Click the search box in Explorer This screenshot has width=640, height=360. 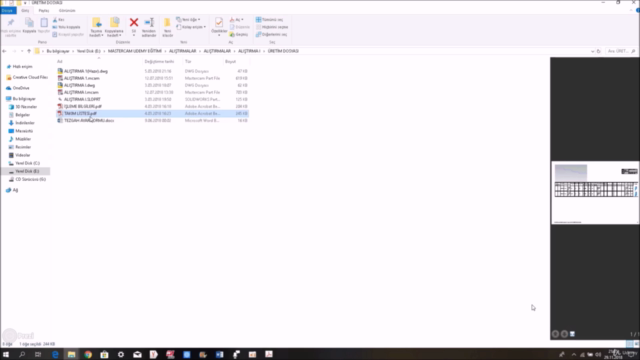[621, 51]
